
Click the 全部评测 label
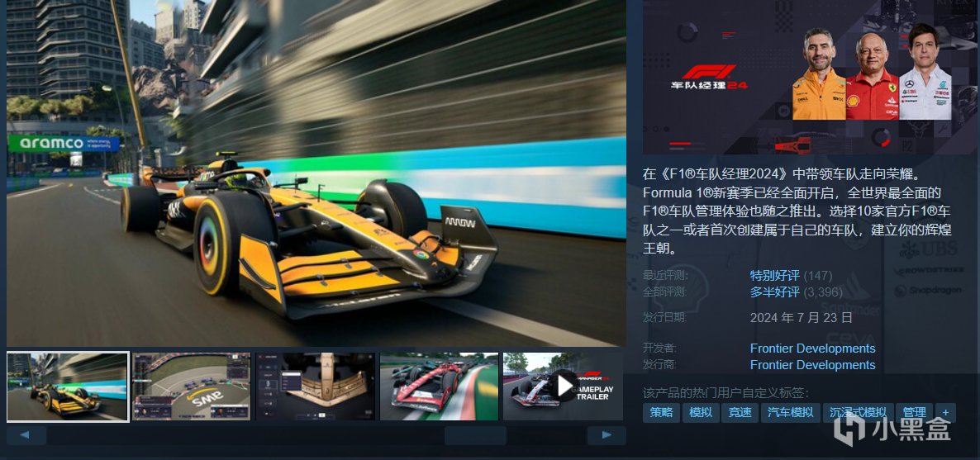coord(665,292)
